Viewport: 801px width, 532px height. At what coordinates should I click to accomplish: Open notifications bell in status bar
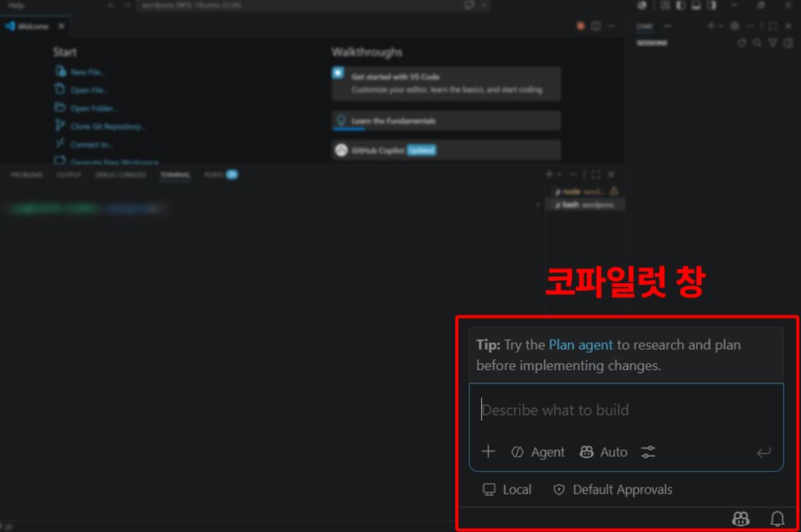[777, 519]
